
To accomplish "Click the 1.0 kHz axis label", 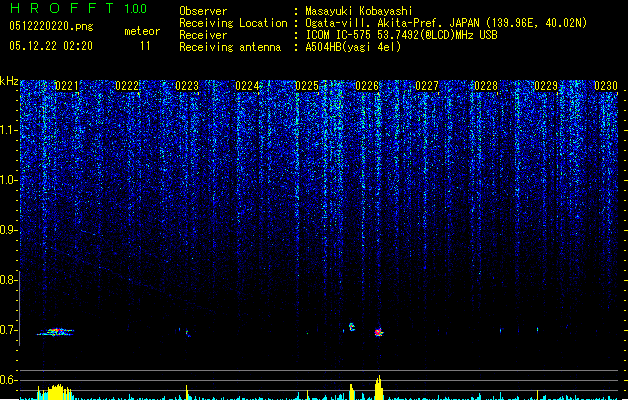I will 9,180.
